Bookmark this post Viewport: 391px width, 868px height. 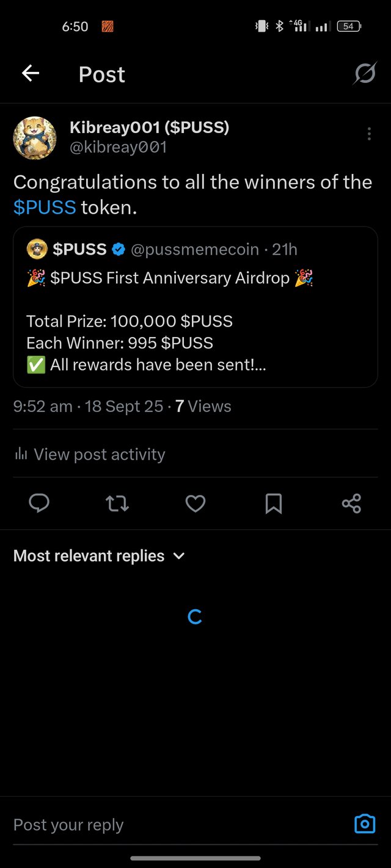[x=274, y=504]
